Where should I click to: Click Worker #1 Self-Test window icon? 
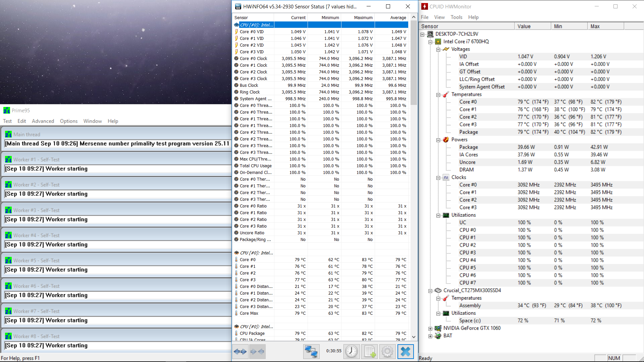pyautogui.click(x=8, y=160)
